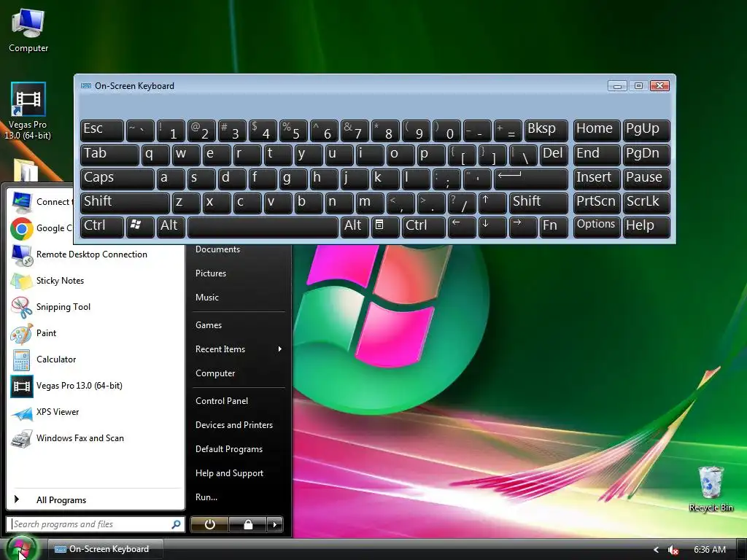Click the Del key
The height and width of the screenshot is (560, 747).
point(554,155)
